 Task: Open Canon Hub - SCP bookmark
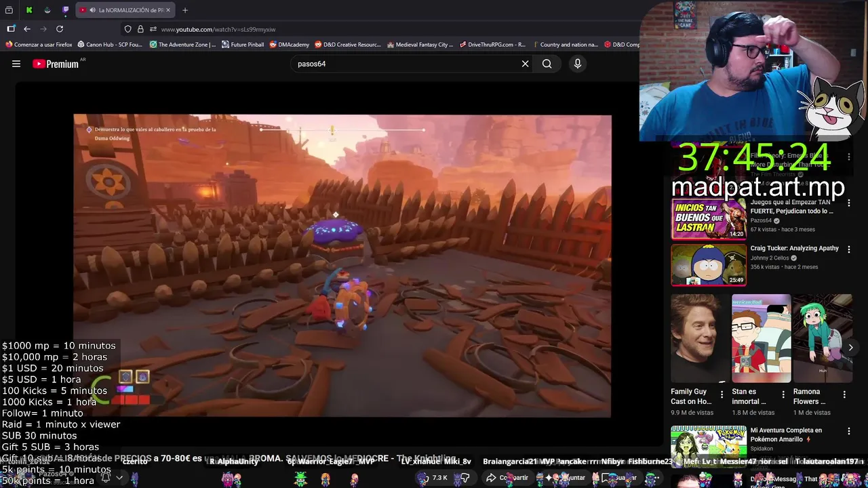[110, 45]
